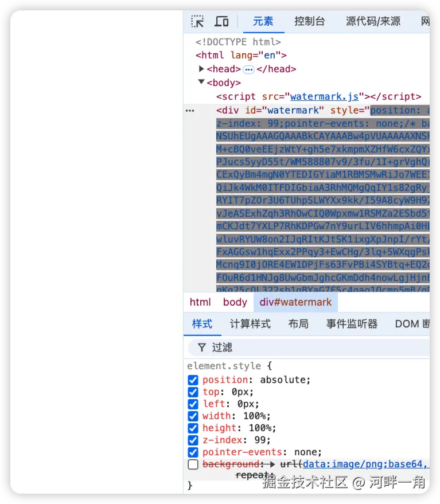Open the 布局 layout tab

click(298, 324)
